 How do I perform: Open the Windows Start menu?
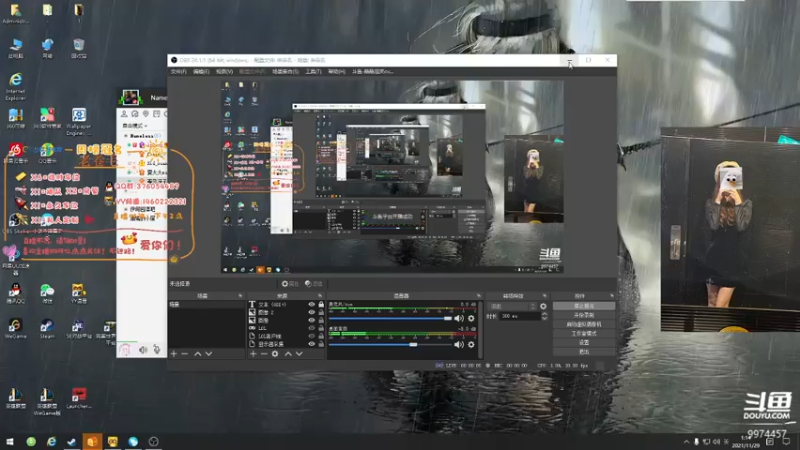point(10,441)
